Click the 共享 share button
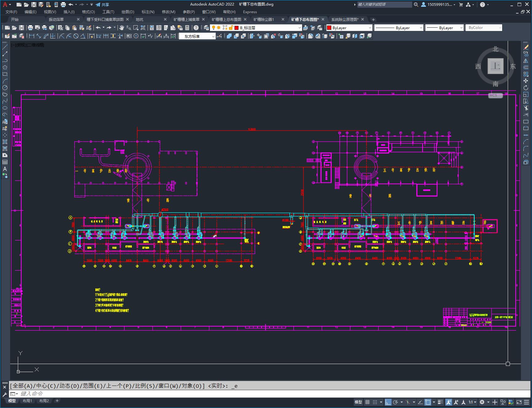532x408 pixels. coord(102,5)
